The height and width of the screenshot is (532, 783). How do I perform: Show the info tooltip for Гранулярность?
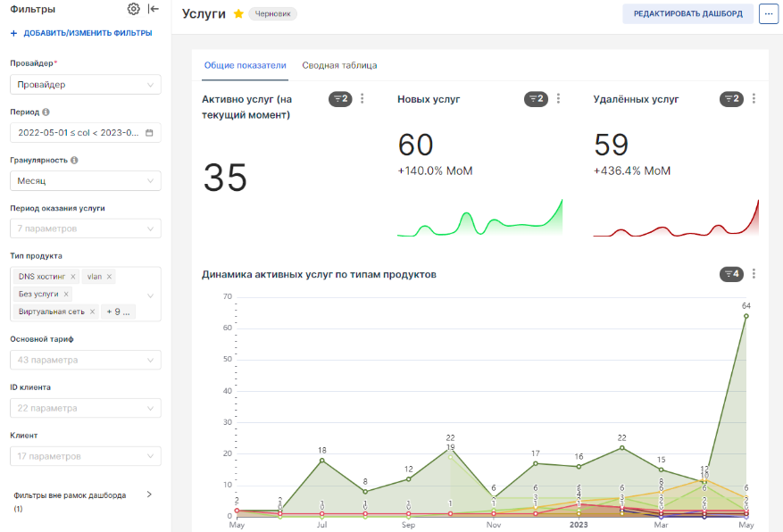(x=74, y=161)
